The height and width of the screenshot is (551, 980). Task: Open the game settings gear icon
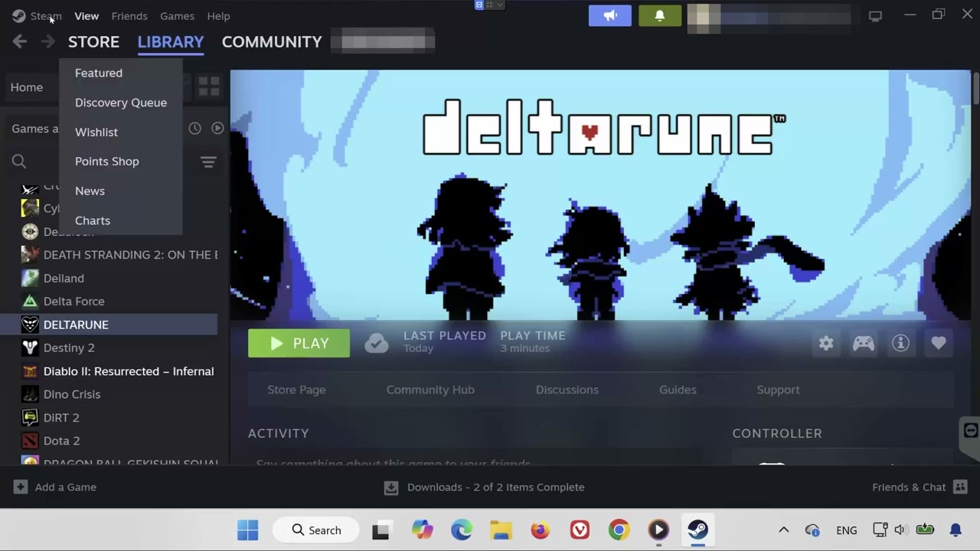tap(826, 344)
